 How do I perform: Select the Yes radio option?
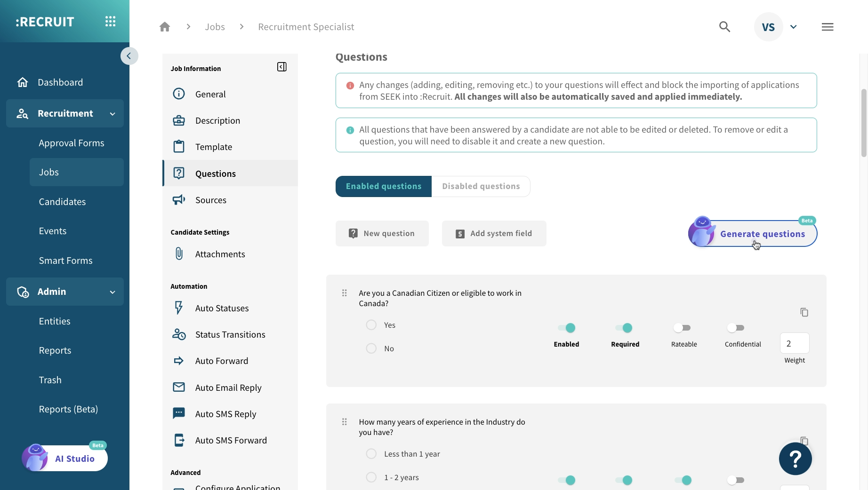pos(371,325)
